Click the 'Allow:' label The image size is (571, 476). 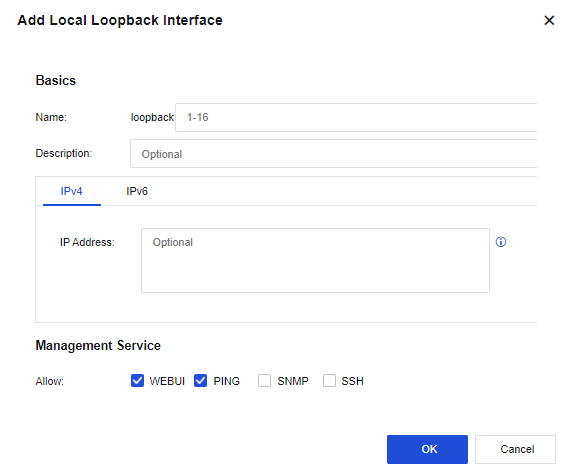pos(50,381)
